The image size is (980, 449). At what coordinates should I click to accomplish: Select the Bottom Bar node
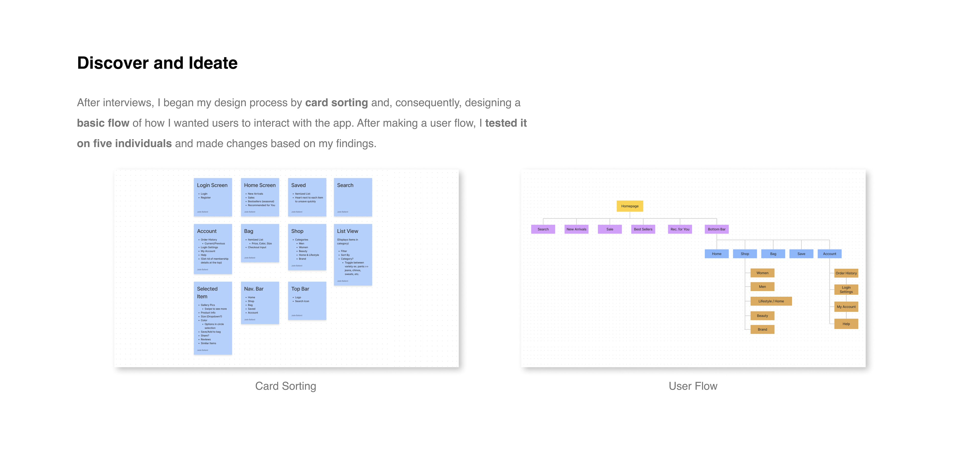tap(716, 229)
